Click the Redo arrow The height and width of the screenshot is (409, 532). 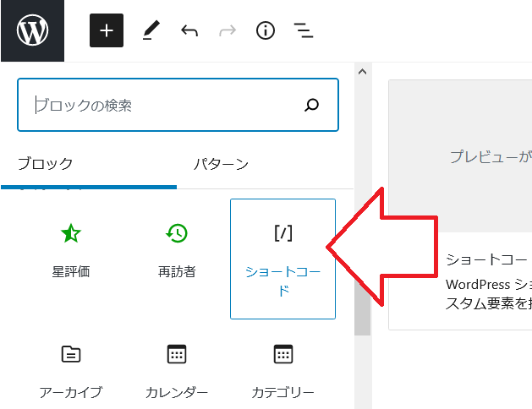tap(228, 31)
